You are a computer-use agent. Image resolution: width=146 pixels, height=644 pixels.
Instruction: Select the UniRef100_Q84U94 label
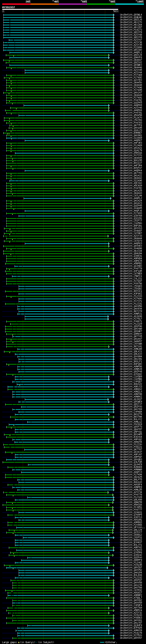131,254
